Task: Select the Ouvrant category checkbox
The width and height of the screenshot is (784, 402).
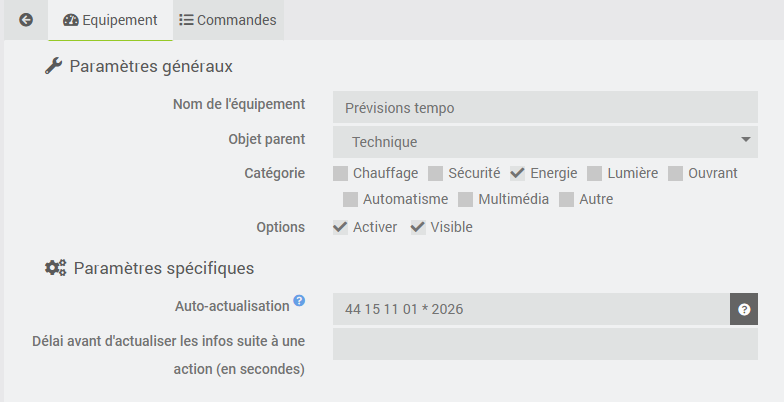Action: [676, 173]
